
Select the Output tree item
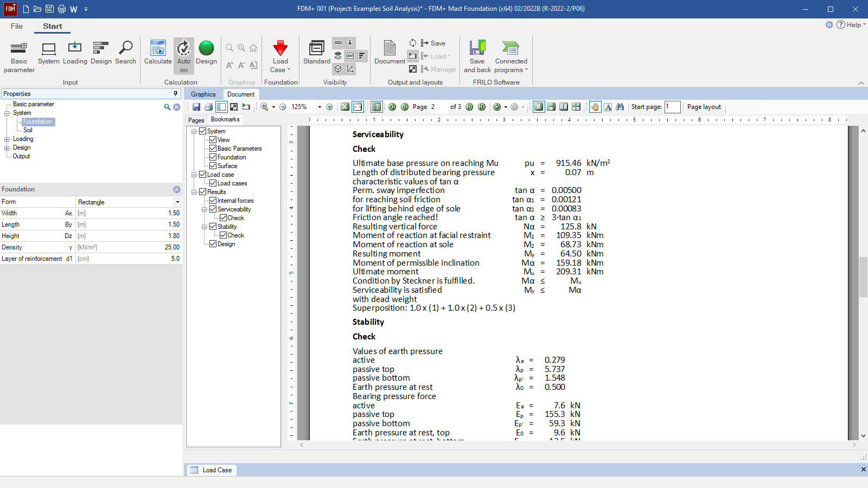21,156
